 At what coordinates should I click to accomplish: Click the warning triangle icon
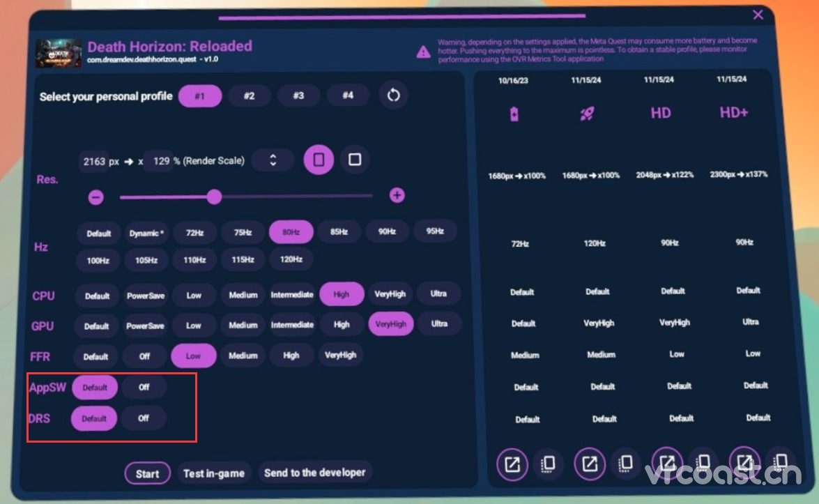(423, 52)
